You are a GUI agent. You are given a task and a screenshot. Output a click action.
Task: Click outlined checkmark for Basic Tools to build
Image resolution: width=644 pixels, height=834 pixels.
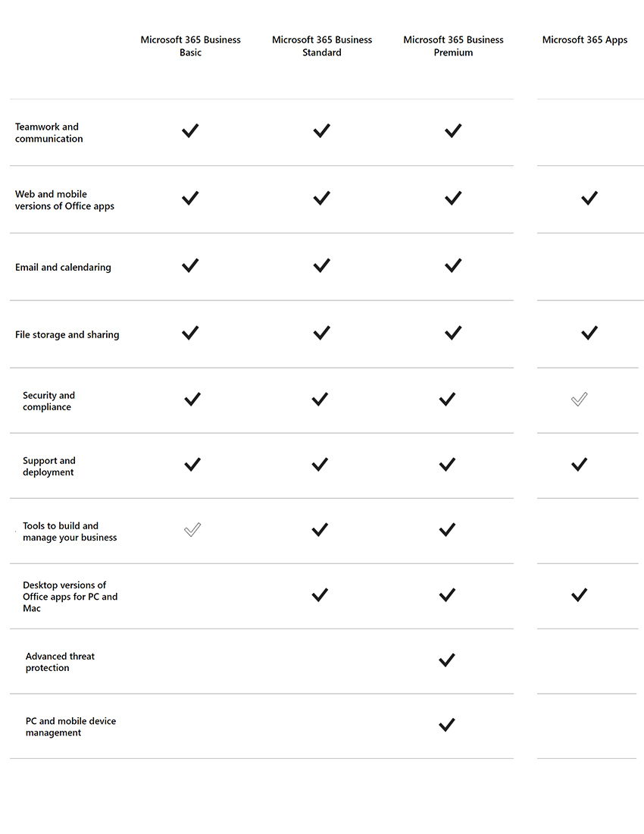click(192, 530)
